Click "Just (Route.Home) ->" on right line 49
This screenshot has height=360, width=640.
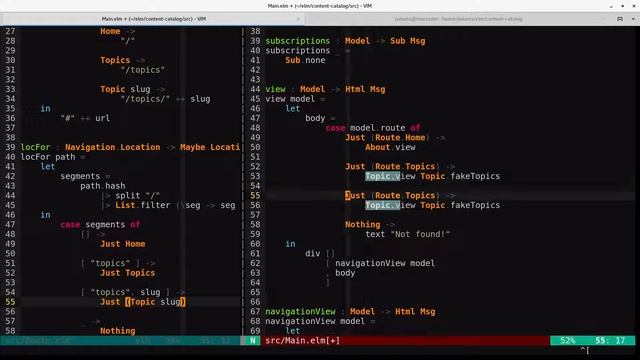(395, 138)
